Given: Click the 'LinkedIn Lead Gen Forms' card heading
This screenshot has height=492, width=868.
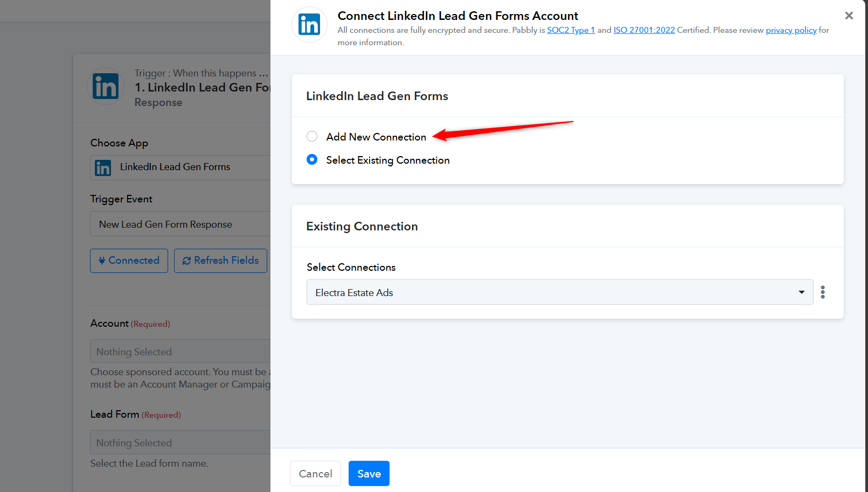Looking at the screenshot, I should pyautogui.click(x=377, y=96).
